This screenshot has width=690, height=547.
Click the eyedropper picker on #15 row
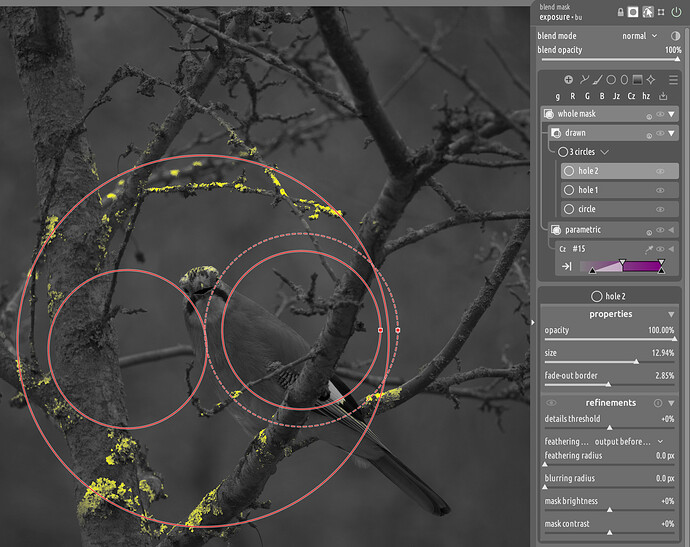click(x=649, y=249)
